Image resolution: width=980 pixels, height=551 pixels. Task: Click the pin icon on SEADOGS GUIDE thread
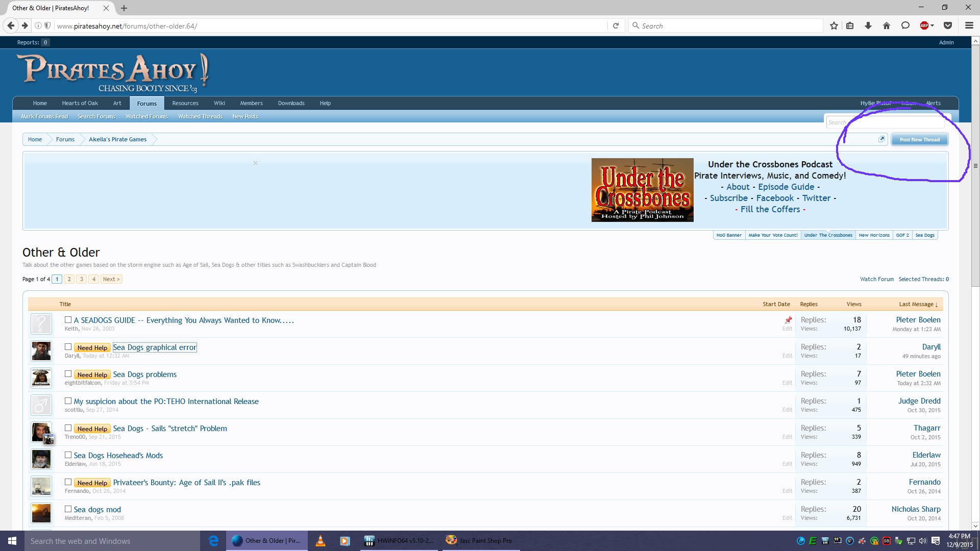tap(789, 320)
